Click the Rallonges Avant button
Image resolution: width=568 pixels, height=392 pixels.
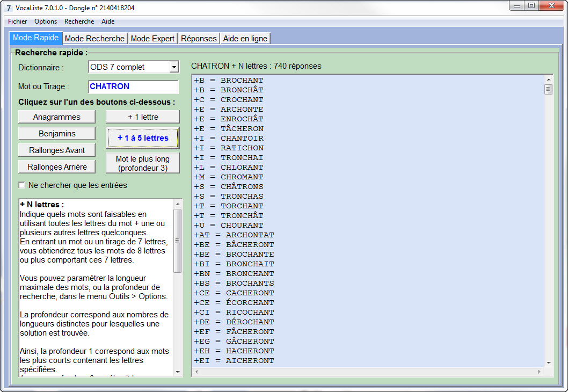click(x=57, y=150)
